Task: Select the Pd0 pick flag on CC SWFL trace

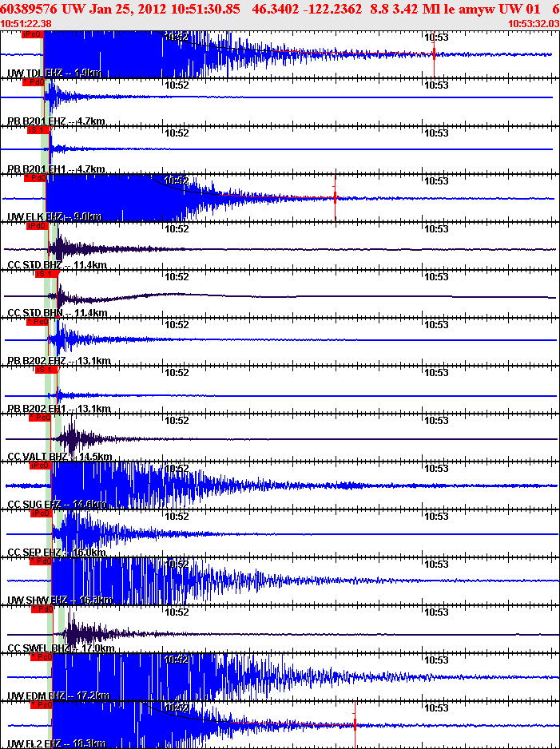Action: (42, 608)
